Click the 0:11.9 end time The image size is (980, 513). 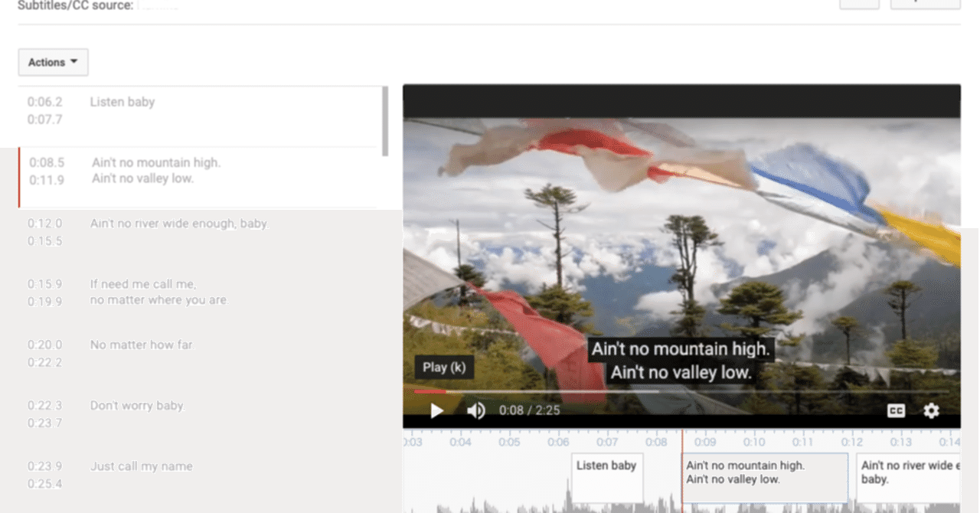47,180
